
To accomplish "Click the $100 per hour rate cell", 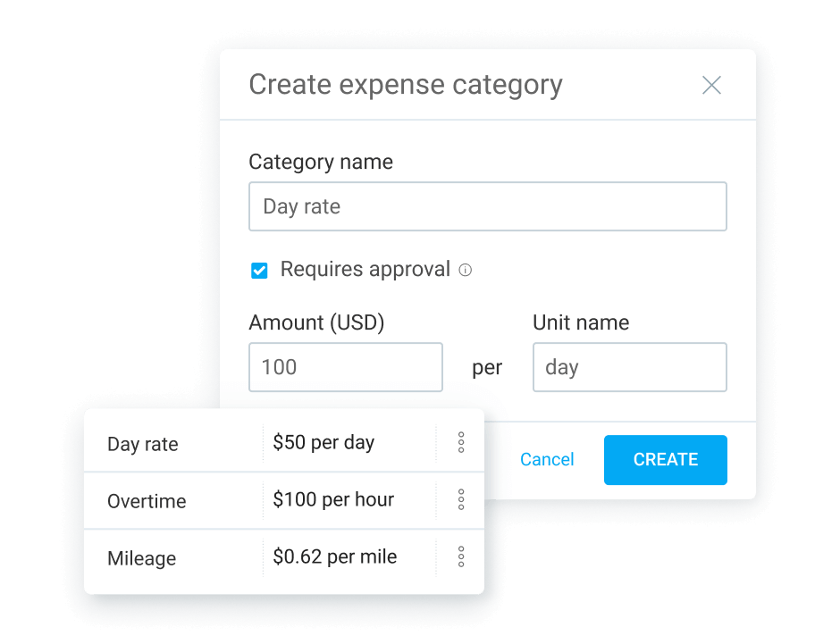I will (x=333, y=500).
